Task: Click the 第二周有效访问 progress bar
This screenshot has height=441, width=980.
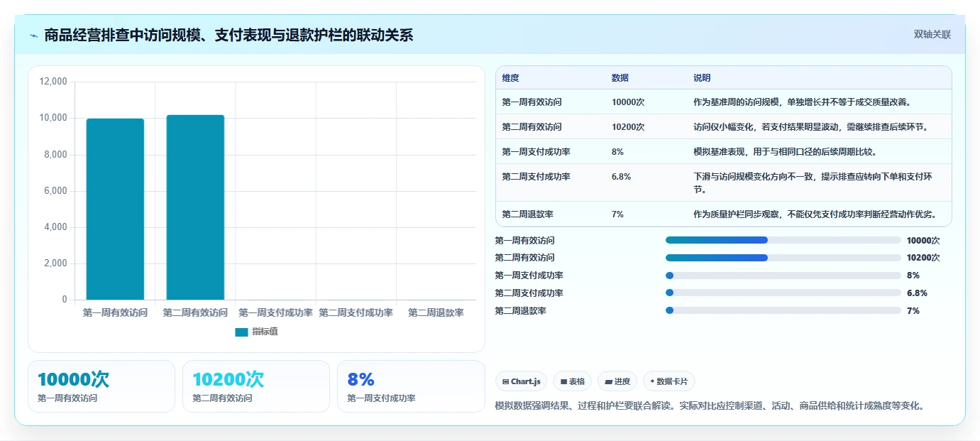Action: pyautogui.click(x=783, y=258)
